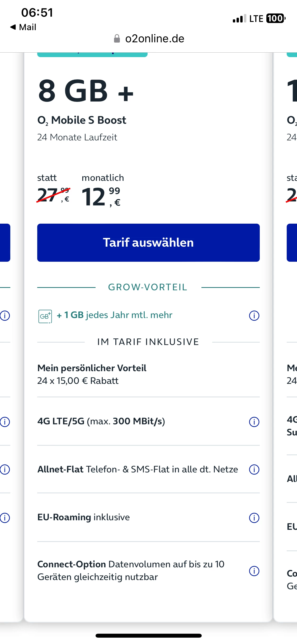297x644 pixels.
Task: Tap the next tariff card's blue button
Action: coord(292,243)
